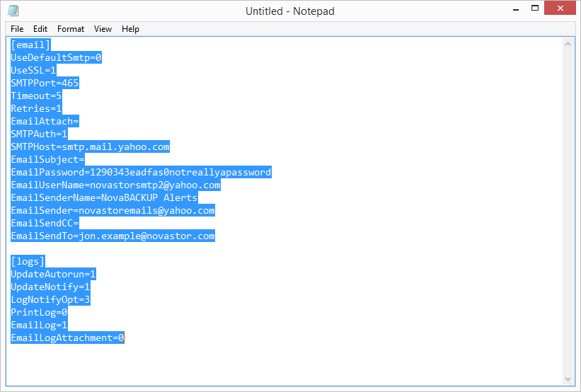Click the UpdateNotify=1 line
The image size is (581, 392).
pos(50,287)
